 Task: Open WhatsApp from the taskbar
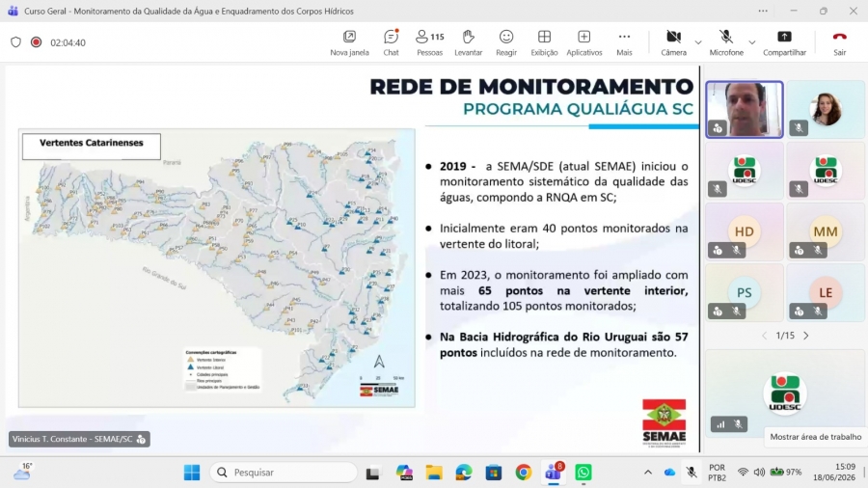tap(583, 472)
